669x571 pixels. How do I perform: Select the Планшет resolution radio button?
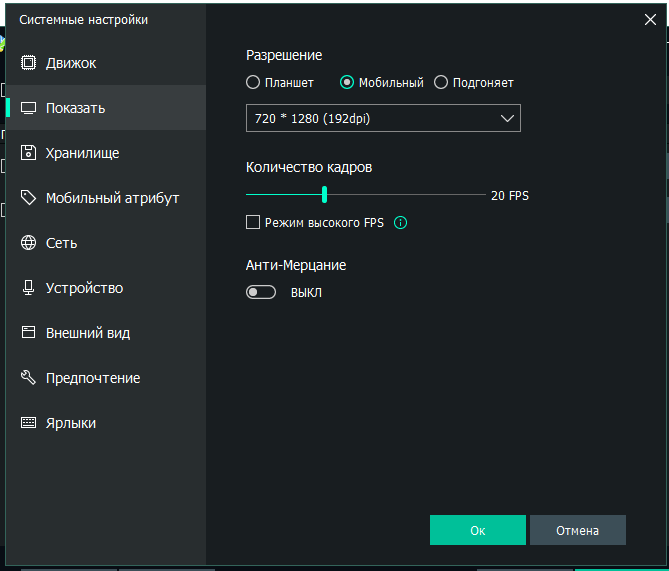pos(253,83)
